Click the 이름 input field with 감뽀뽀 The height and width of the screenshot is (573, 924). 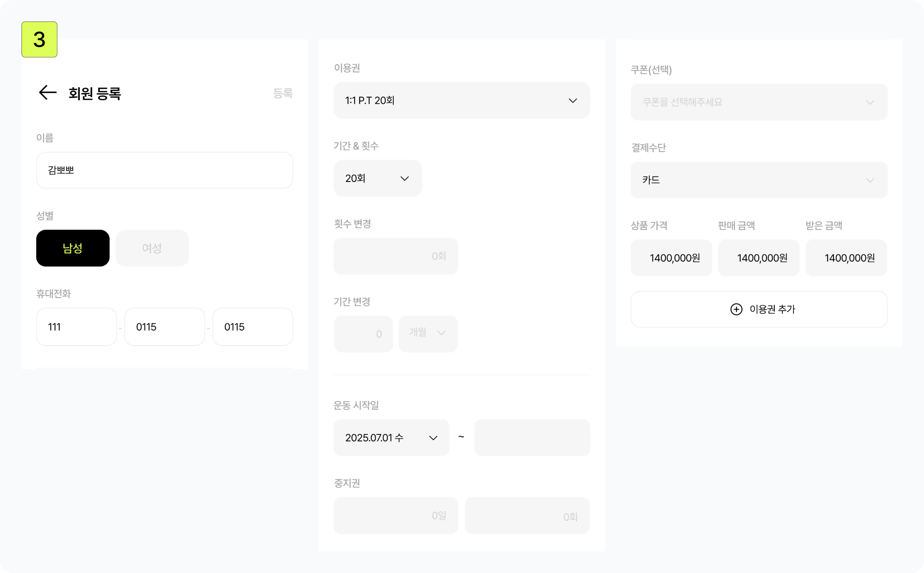coord(164,170)
